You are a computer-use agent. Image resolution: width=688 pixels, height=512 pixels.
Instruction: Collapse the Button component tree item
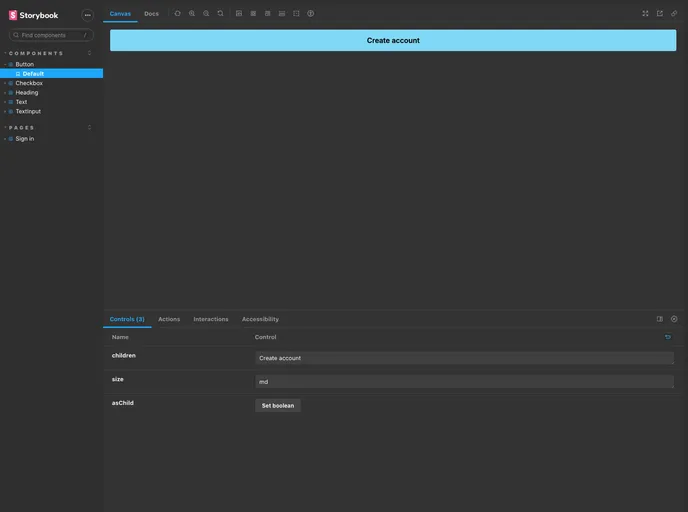[25, 64]
